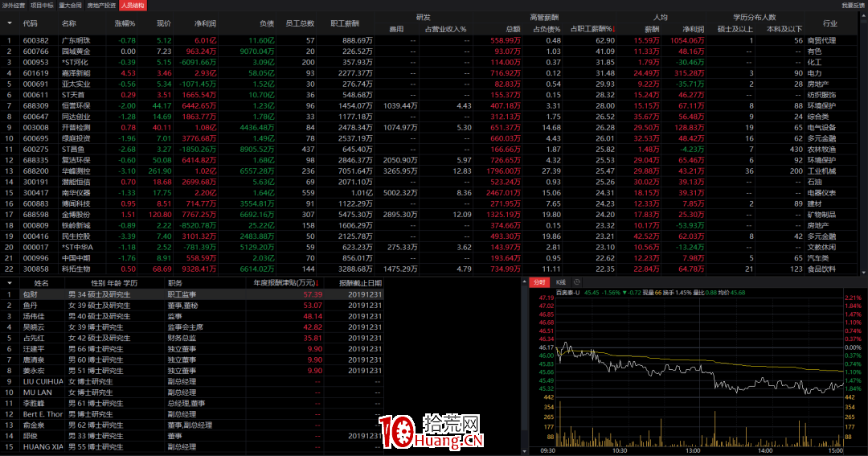Click the clock icon beside K线 tab
The height and width of the screenshot is (456, 868).
pyautogui.click(x=577, y=282)
